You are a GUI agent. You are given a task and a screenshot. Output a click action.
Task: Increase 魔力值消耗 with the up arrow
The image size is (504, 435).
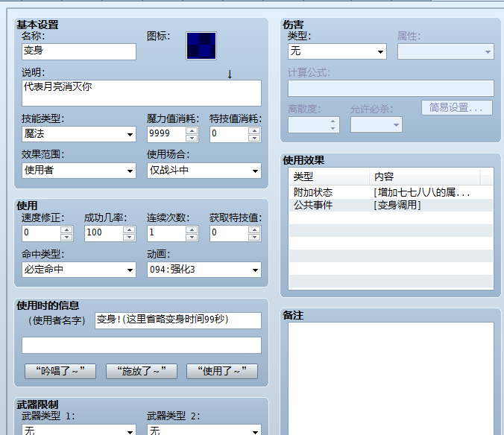pyautogui.click(x=192, y=130)
